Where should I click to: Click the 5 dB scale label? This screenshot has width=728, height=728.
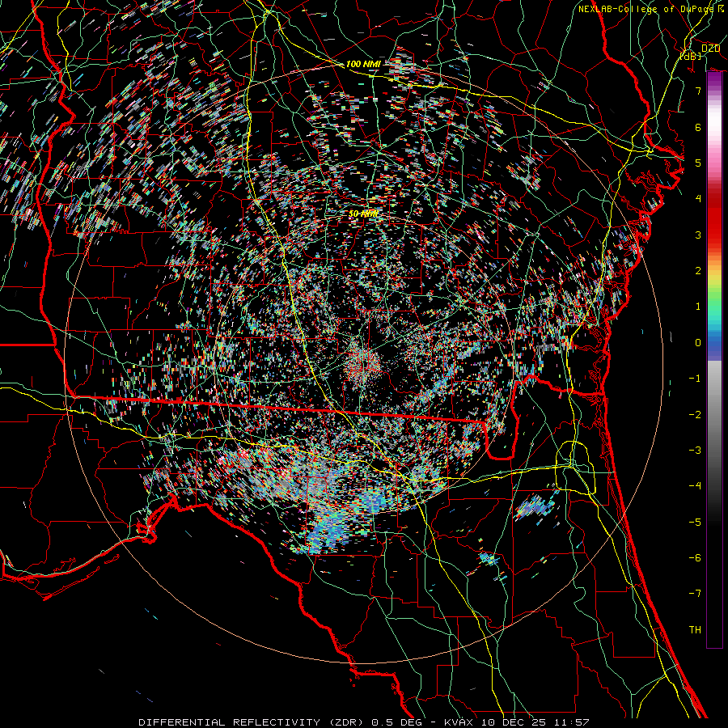tap(698, 163)
